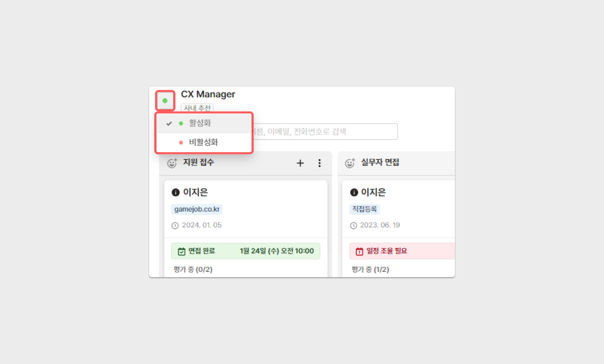This screenshot has height=364, width=604.
Task: Click the plus icon in 지원 접수 column
Action: (x=300, y=163)
